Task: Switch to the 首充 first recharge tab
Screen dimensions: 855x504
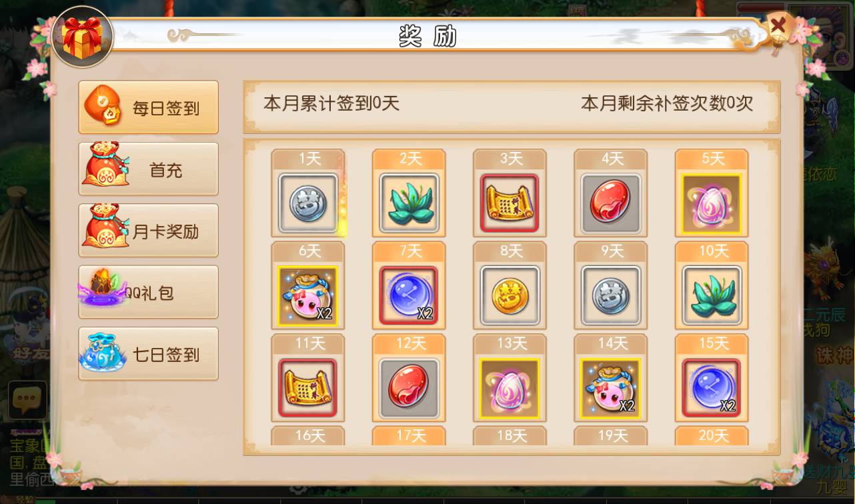Action: (149, 169)
